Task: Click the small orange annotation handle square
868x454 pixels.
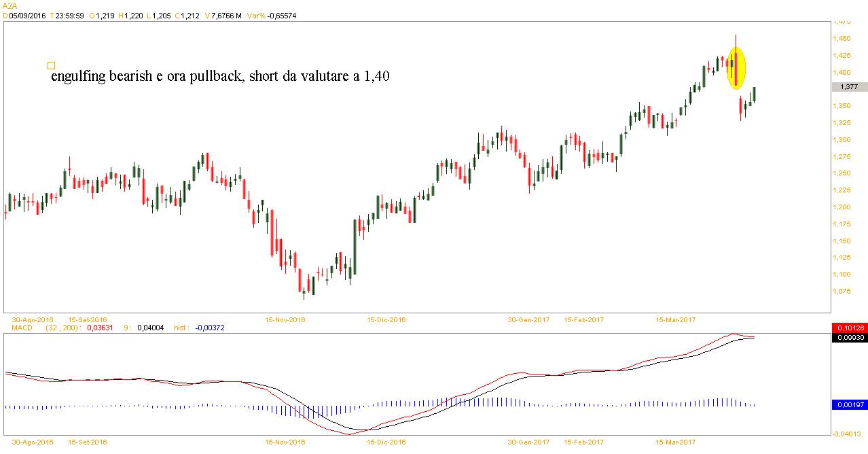Action: coord(51,66)
